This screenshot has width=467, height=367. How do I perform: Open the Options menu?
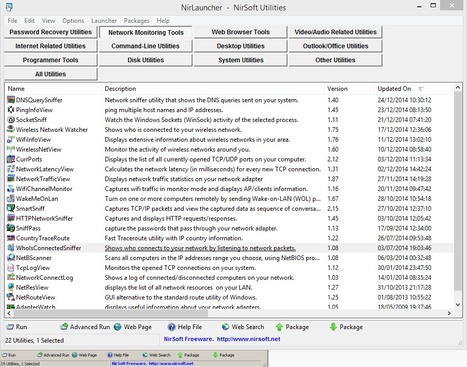73,21
